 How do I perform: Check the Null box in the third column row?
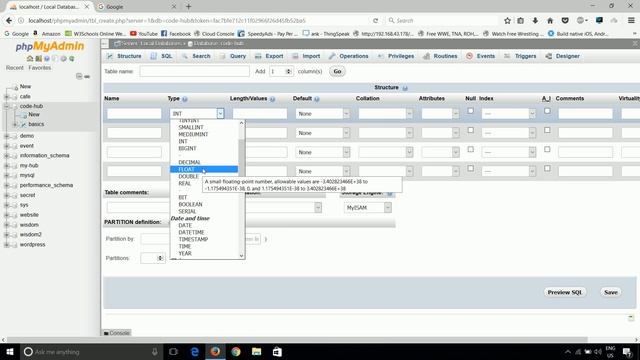pos(471,149)
